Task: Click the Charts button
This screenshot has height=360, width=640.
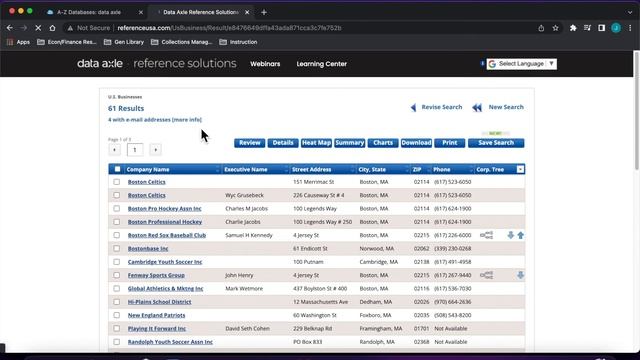Action: (x=383, y=143)
